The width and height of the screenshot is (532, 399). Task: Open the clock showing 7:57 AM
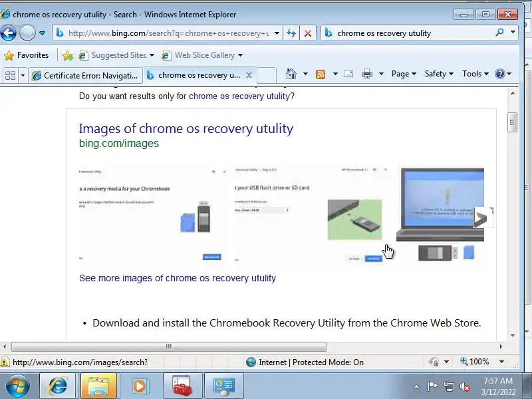pyautogui.click(x=498, y=386)
